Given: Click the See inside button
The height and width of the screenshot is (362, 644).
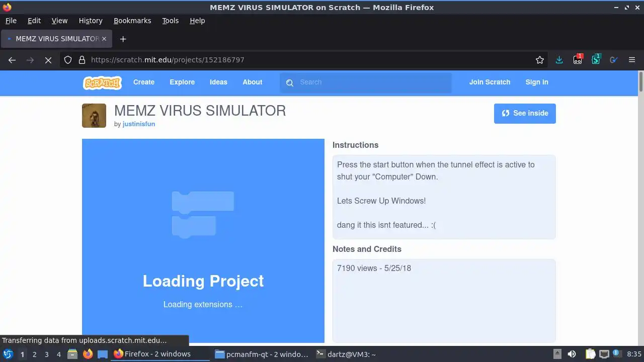Looking at the screenshot, I should pyautogui.click(x=525, y=114).
